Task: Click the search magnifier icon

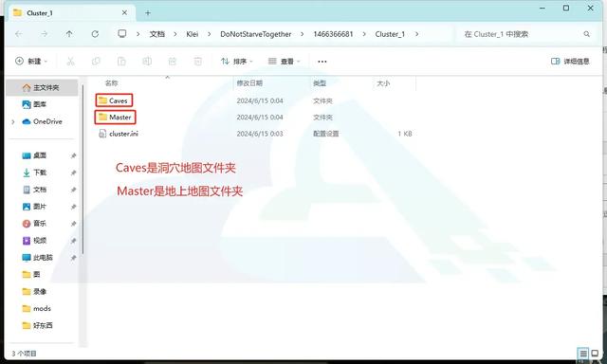Action: [586, 34]
